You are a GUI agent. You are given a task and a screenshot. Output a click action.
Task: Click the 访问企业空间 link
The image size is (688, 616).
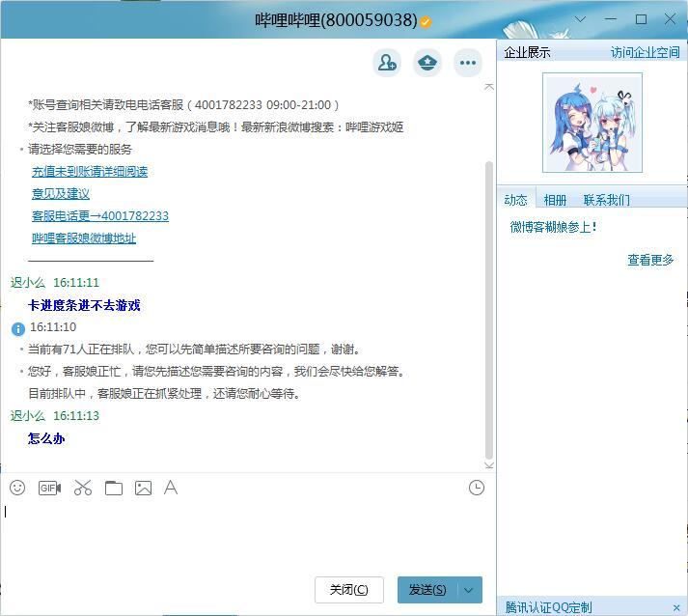645,53
